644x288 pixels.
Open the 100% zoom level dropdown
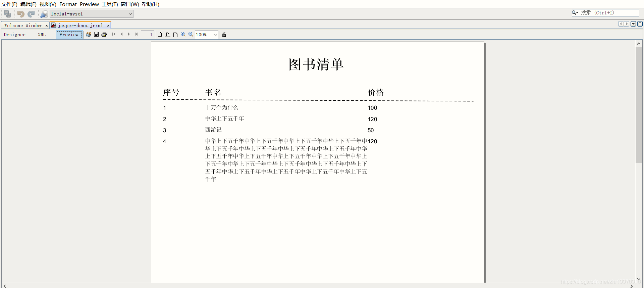pyautogui.click(x=215, y=35)
